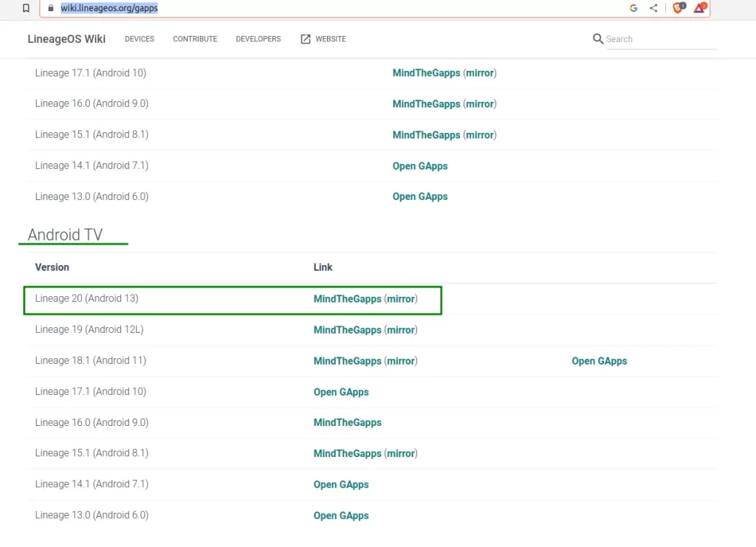
Task: Open Open GApps link in Lineage 18.1 row
Action: click(x=599, y=361)
